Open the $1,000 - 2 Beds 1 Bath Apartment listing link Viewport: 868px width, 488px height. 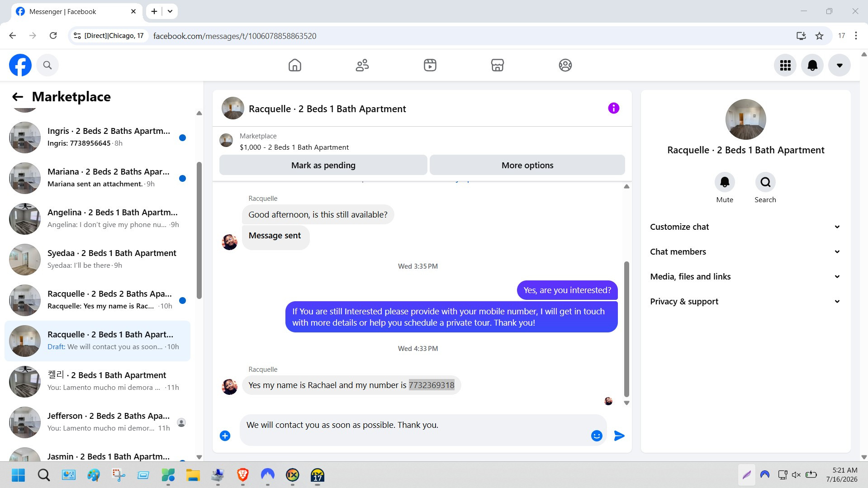pos(294,147)
